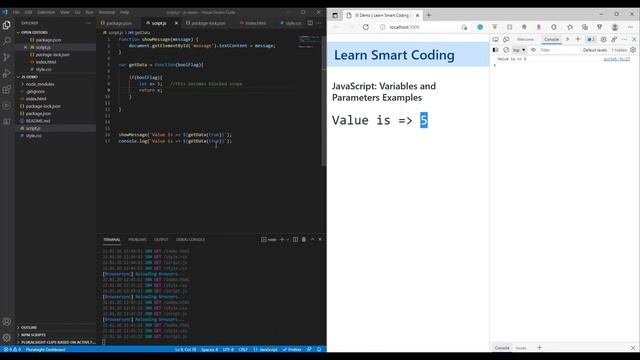640x360 pixels.
Task: View site information icon beside localhost
Action: point(382,27)
